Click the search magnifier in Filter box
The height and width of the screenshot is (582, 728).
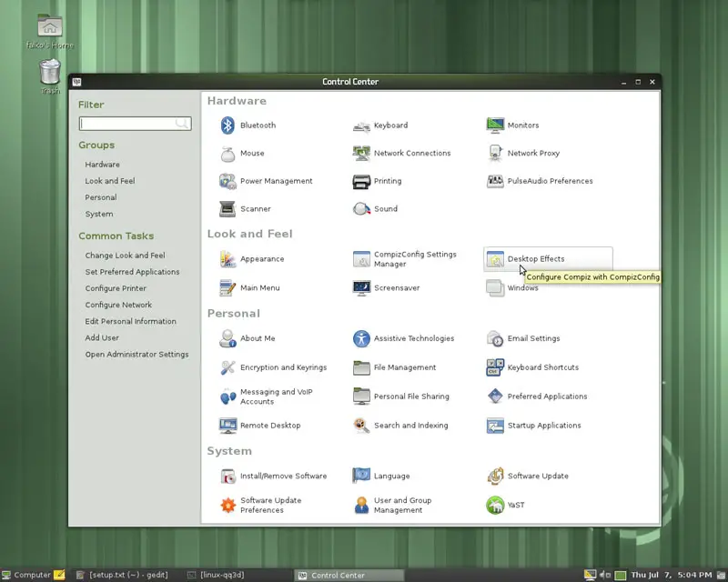point(181,124)
